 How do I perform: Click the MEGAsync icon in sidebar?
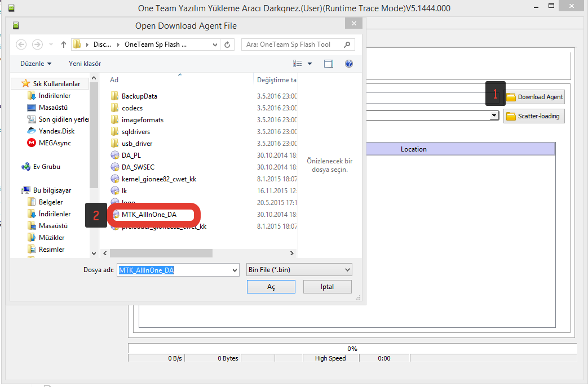pos(32,143)
